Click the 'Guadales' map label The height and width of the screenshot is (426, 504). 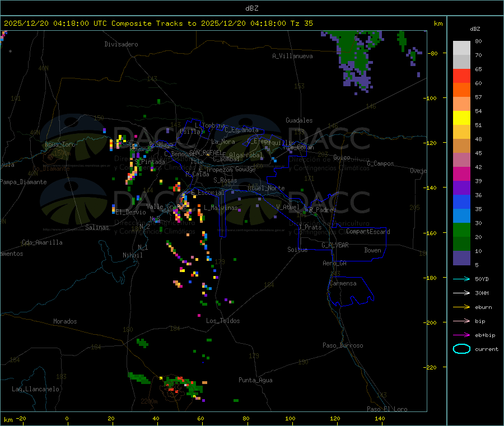coord(299,120)
